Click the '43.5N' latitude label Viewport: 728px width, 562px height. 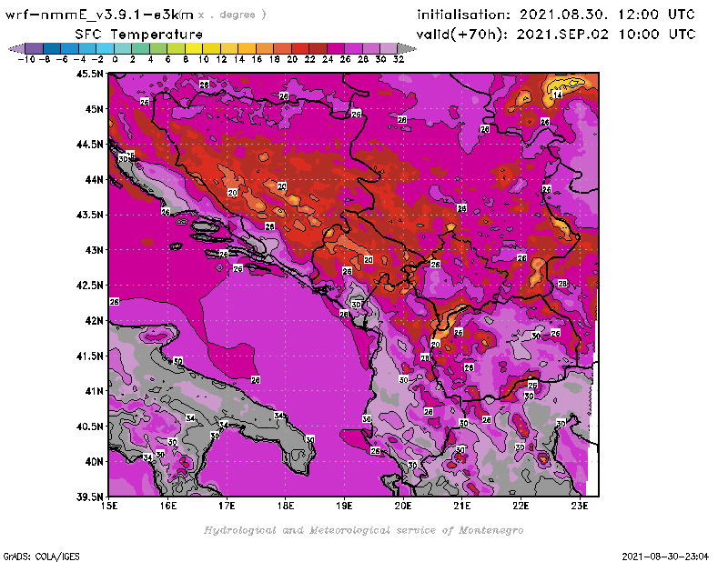89,215
